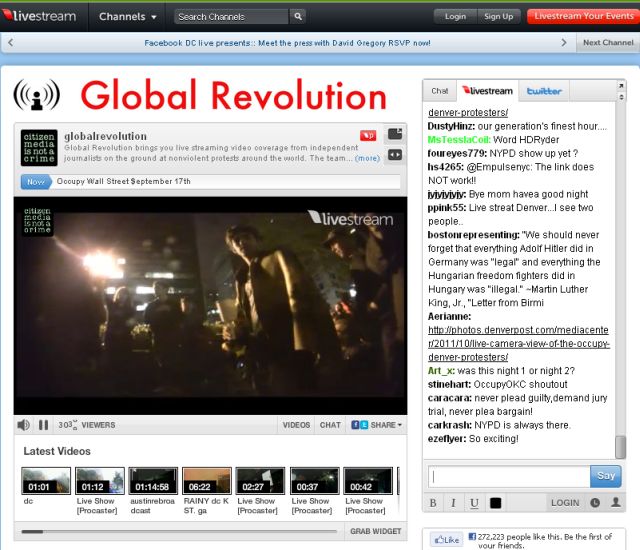Image resolution: width=640 pixels, height=550 pixels.
Task: Click the video player area
Action: [210, 306]
